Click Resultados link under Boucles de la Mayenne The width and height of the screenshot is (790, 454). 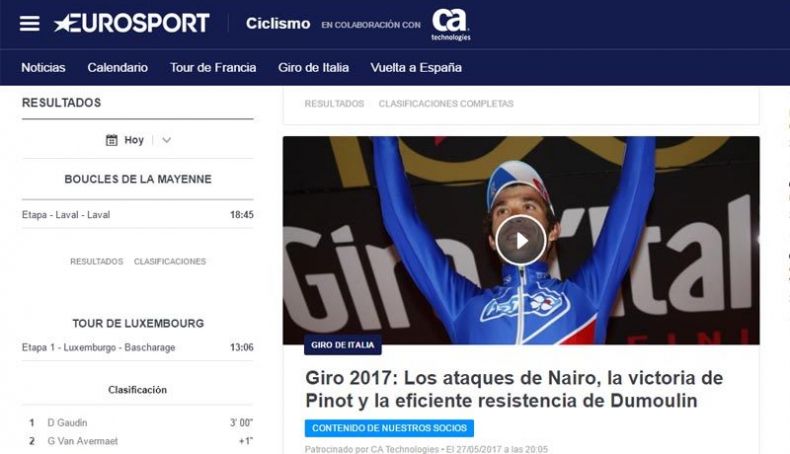[x=97, y=262]
